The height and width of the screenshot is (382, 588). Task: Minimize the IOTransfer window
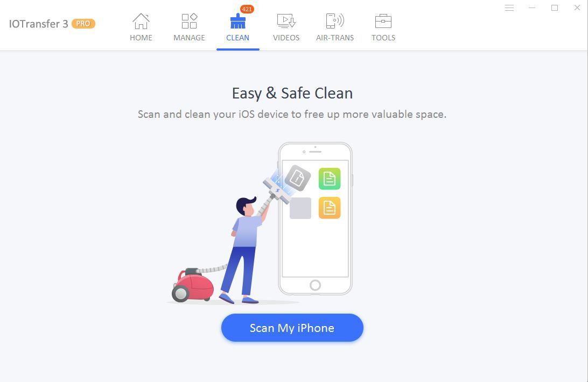click(x=532, y=8)
